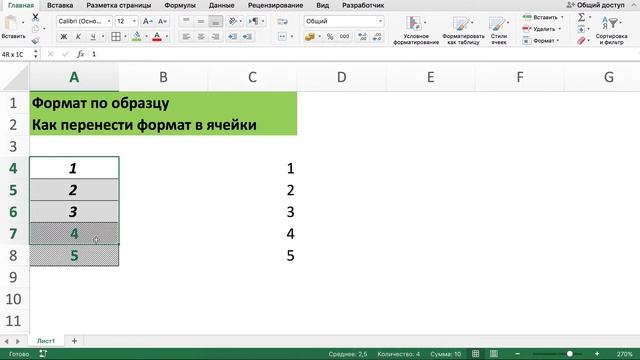The width and height of the screenshot is (640, 360).
Task: Toggle bold Ж formatting
Action: (64, 37)
